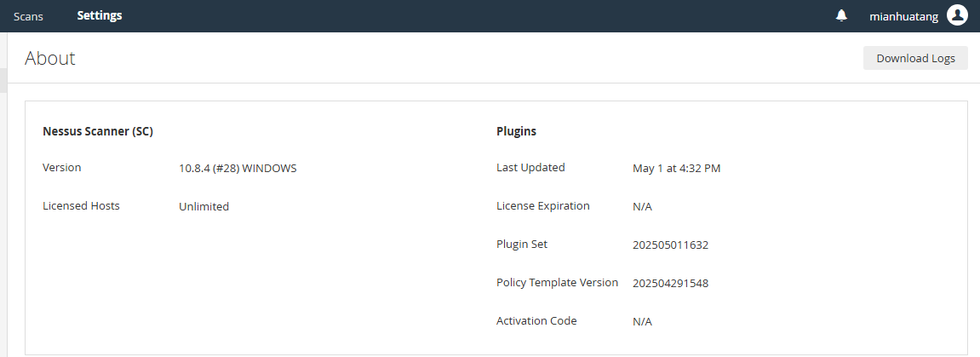The width and height of the screenshot is (980, 357).
Task: Click the user avatar icon
Action: click(x=957, y=15)
